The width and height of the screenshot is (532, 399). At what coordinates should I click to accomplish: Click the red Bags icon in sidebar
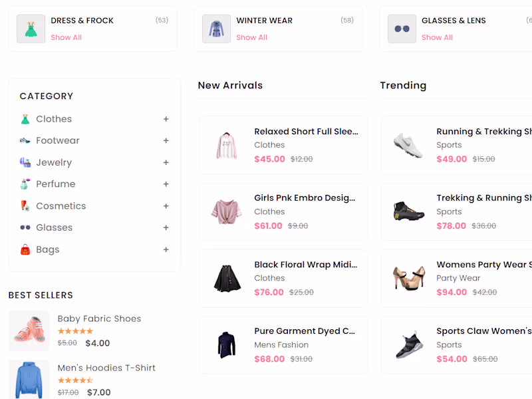click(25, 249)
